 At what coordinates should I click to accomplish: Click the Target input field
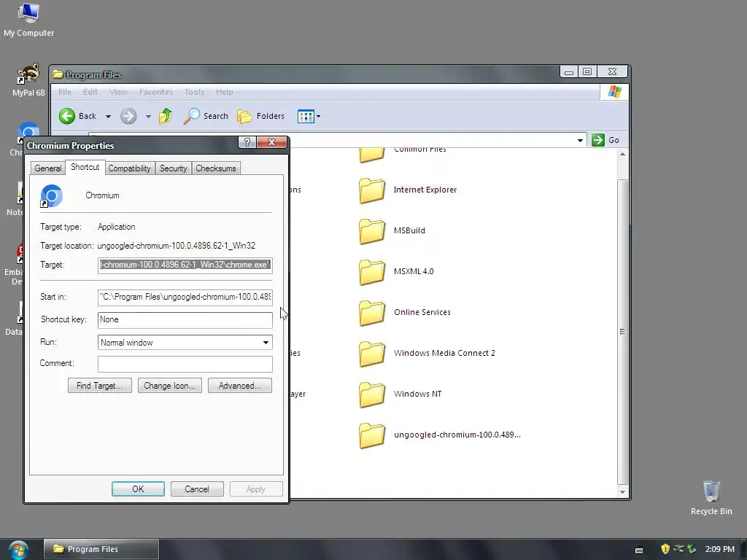tap(185, 265)
